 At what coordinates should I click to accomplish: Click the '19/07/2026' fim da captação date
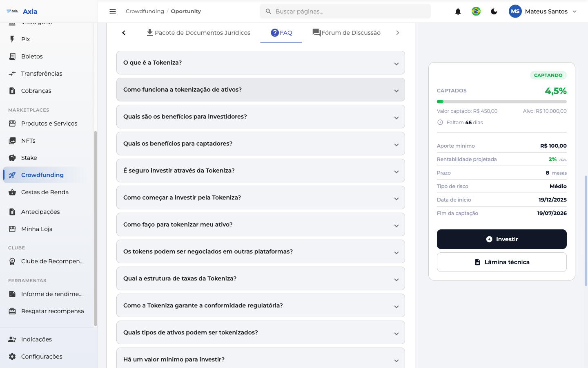tap(552, 213)
